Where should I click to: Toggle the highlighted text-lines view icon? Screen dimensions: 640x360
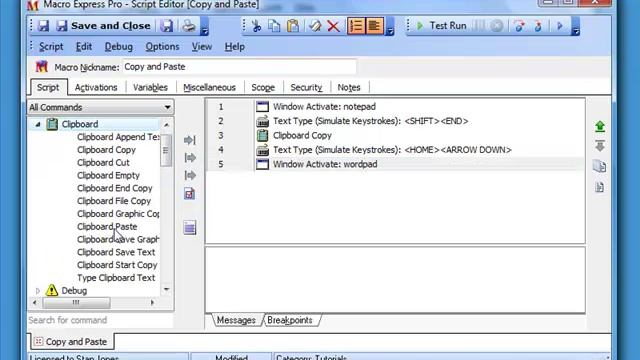[374, 26]
